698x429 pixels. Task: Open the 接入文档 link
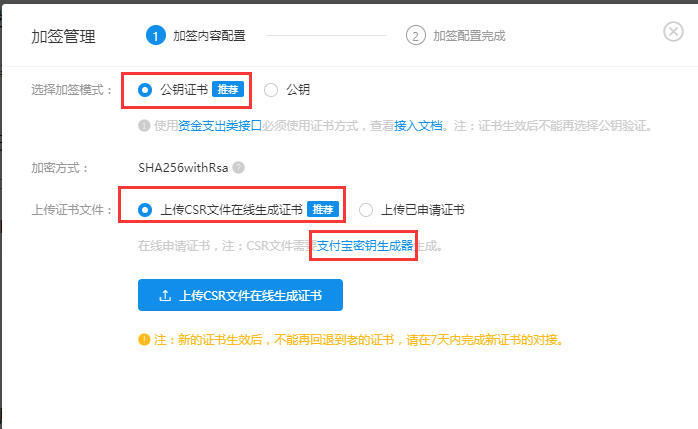point(418,126)
